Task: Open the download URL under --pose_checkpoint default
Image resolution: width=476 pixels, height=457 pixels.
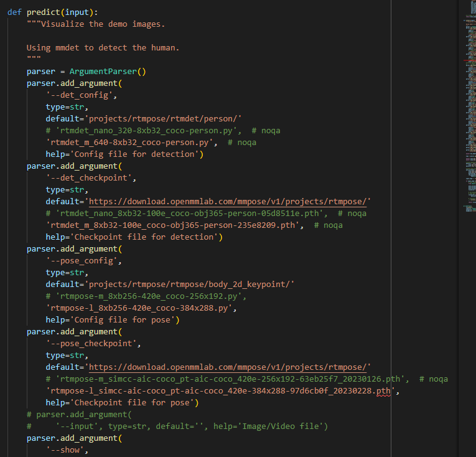Action: [229, 367]
